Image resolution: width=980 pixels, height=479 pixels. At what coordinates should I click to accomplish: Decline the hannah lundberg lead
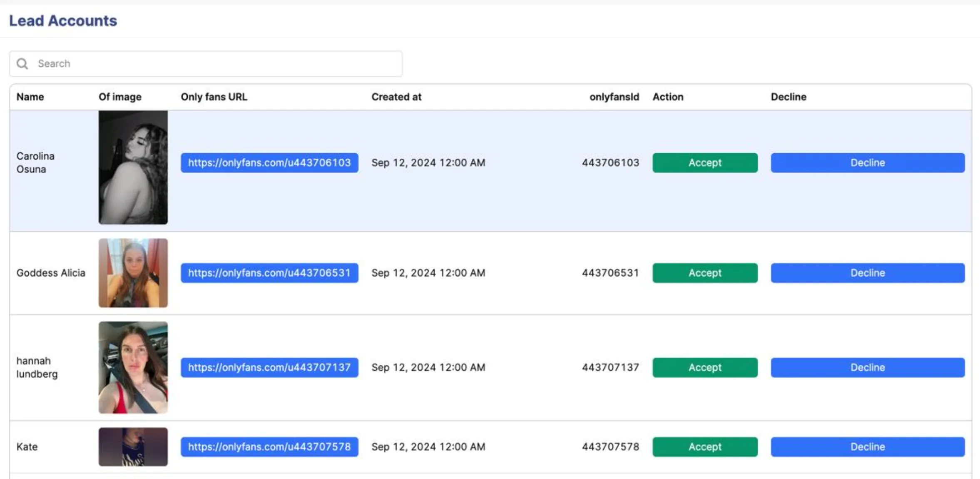pos(867,367)
